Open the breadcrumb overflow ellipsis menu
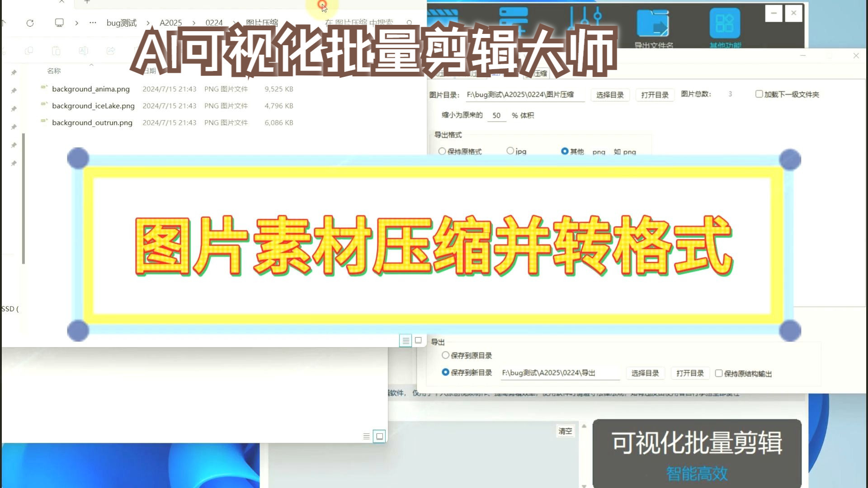 tap(93, 23)
